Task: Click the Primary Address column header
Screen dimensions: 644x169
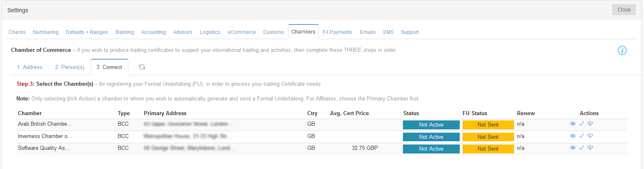Action: (165, 113)
